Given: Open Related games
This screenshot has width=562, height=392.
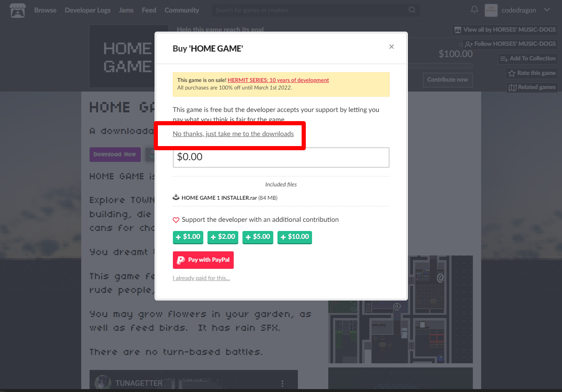Looking at the screenshot, I should click(x=532, y=87).
